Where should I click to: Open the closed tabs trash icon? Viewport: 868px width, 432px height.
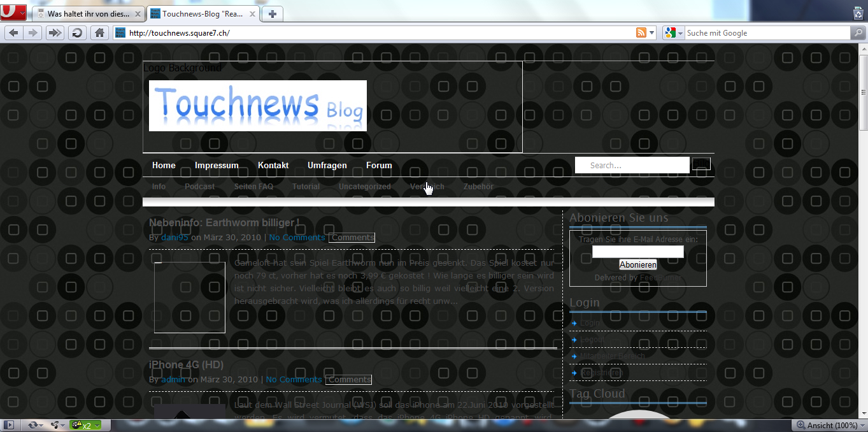pos(858,13)
